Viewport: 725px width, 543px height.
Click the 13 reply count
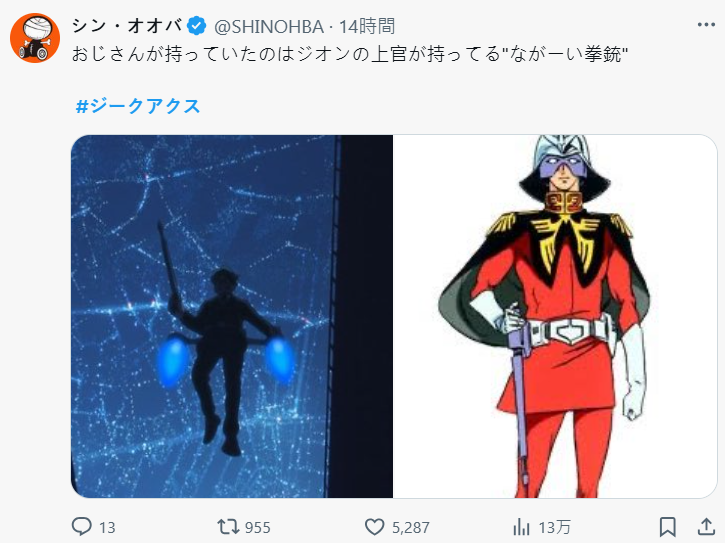(107, 527)
